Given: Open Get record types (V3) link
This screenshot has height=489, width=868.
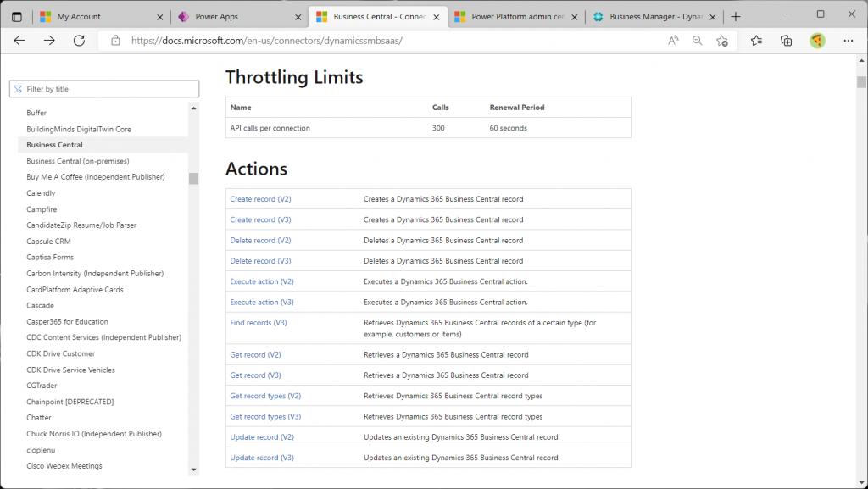Looking at the screenshot, I should pyautogui.click(x=265, y=416).
